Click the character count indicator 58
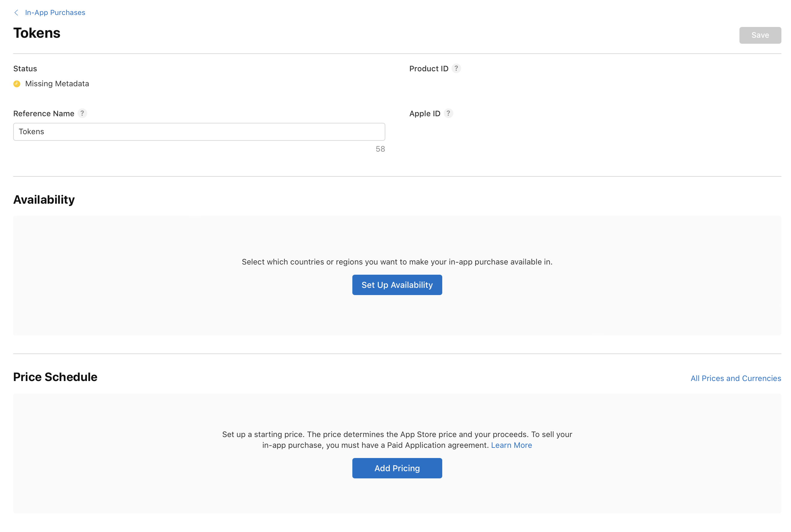Screen dimensions: 791x532 381,149
